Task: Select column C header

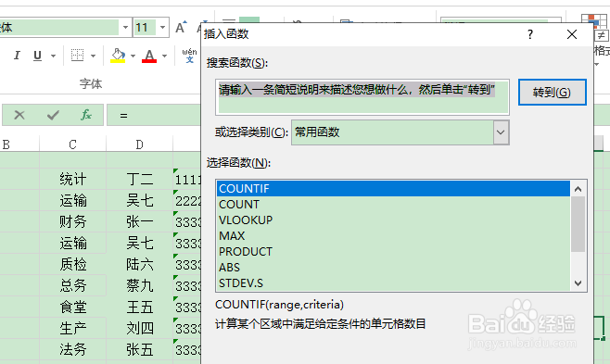Action: coord(72,144)
